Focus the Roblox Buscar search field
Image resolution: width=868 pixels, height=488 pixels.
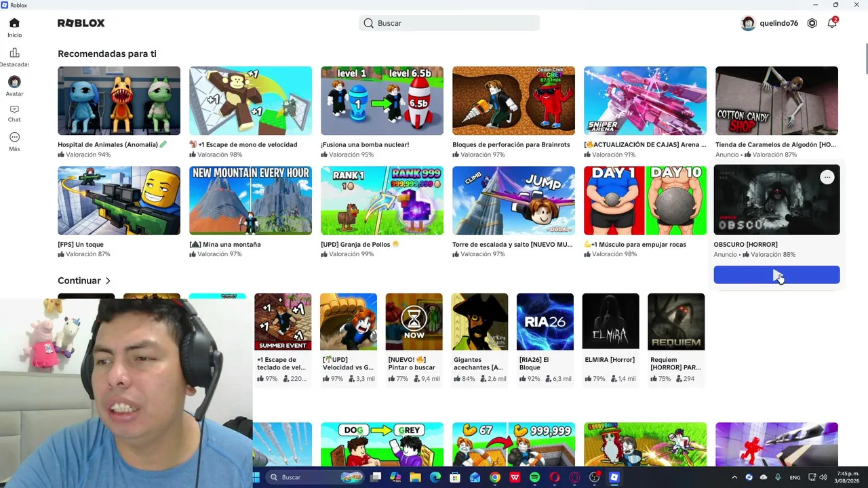[449, 23]
